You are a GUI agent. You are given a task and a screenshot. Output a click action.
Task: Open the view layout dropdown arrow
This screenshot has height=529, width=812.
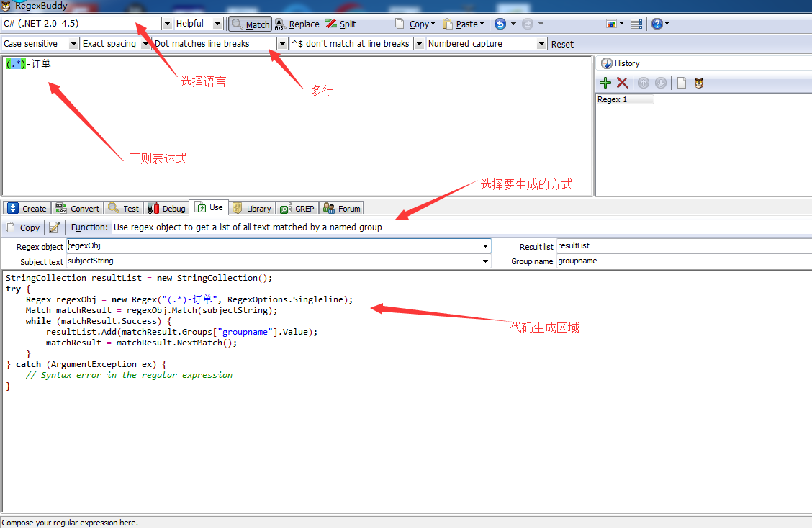(621, 24)
